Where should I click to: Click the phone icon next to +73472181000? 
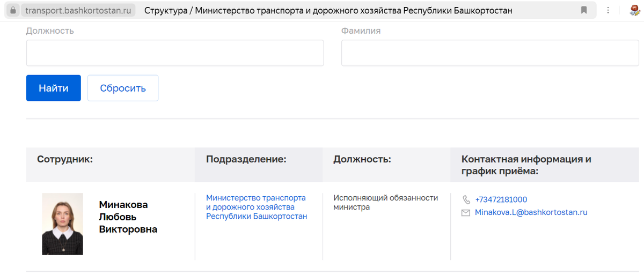coord(466,199)
